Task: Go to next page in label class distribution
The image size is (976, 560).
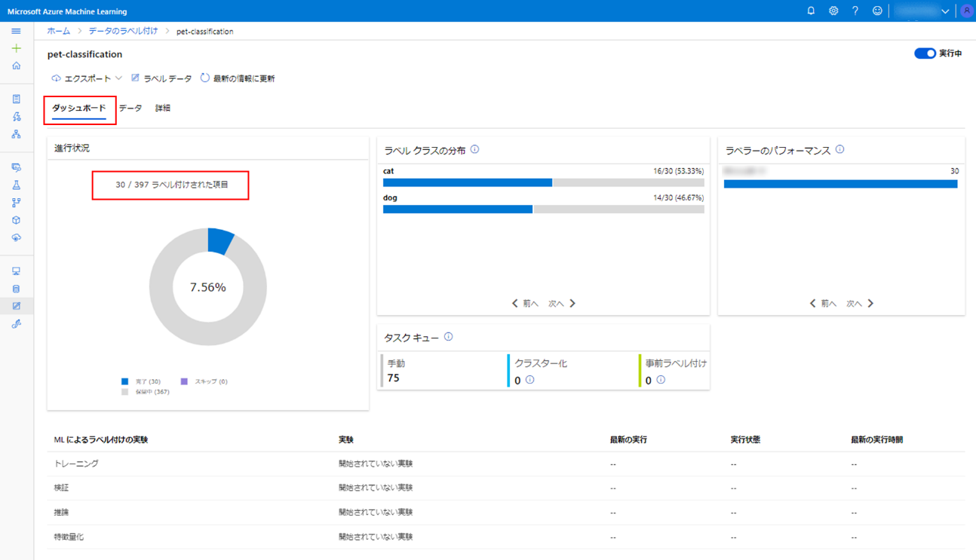Action: coord(562,303)
